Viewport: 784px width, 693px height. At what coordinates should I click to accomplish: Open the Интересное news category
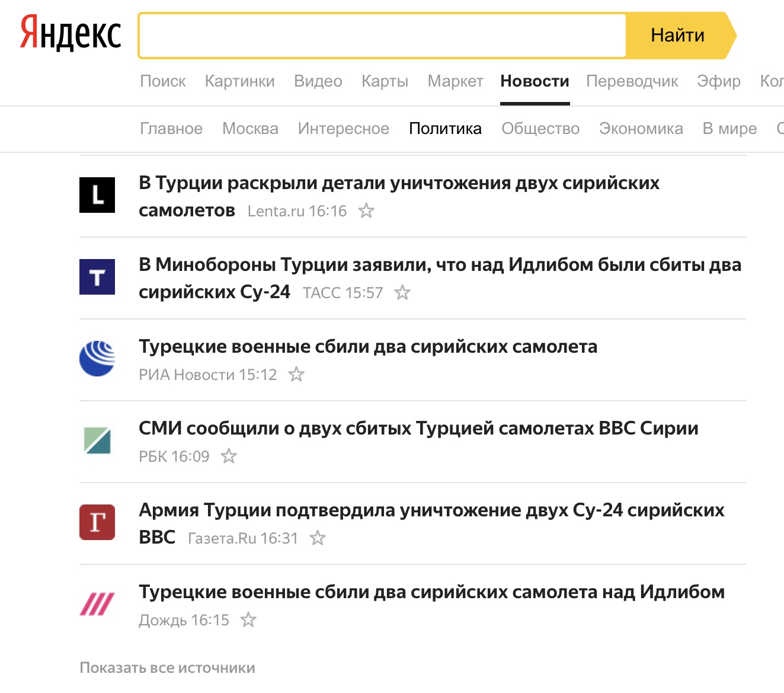(344, 129)
